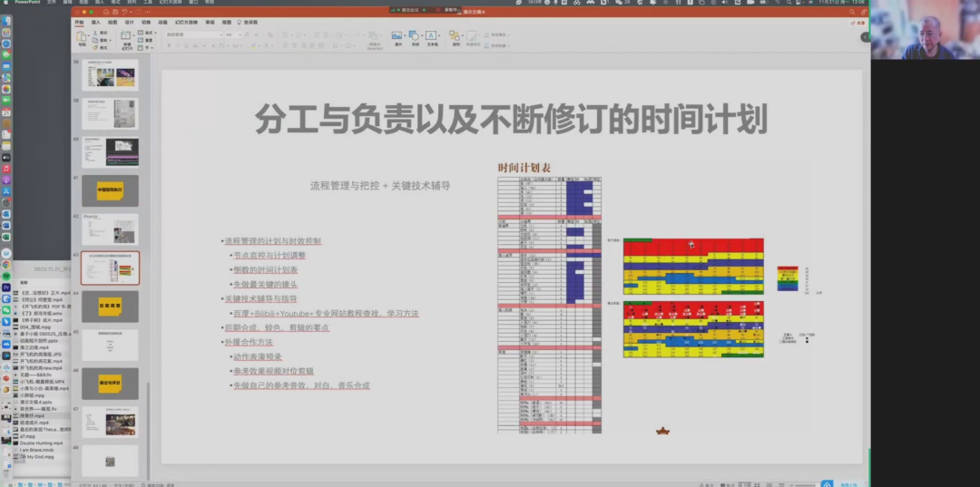Viewport: 980px width, 487px height.
Task: Open the 幻灯片放映 (Slide Show) tab
Action: 188,22
